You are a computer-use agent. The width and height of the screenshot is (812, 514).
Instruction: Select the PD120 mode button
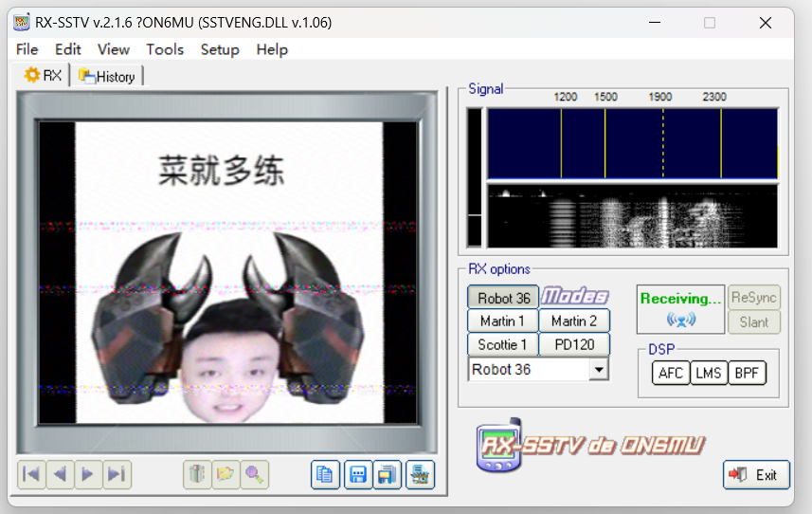[574, 343]
